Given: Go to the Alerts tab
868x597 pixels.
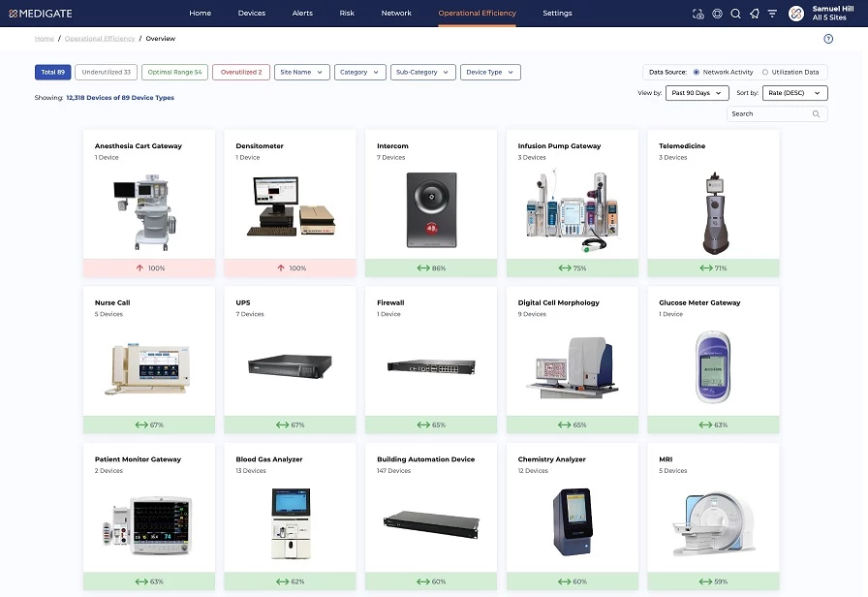Looking at the screenshot, I should pyautogui.click(x=302, y=14).
